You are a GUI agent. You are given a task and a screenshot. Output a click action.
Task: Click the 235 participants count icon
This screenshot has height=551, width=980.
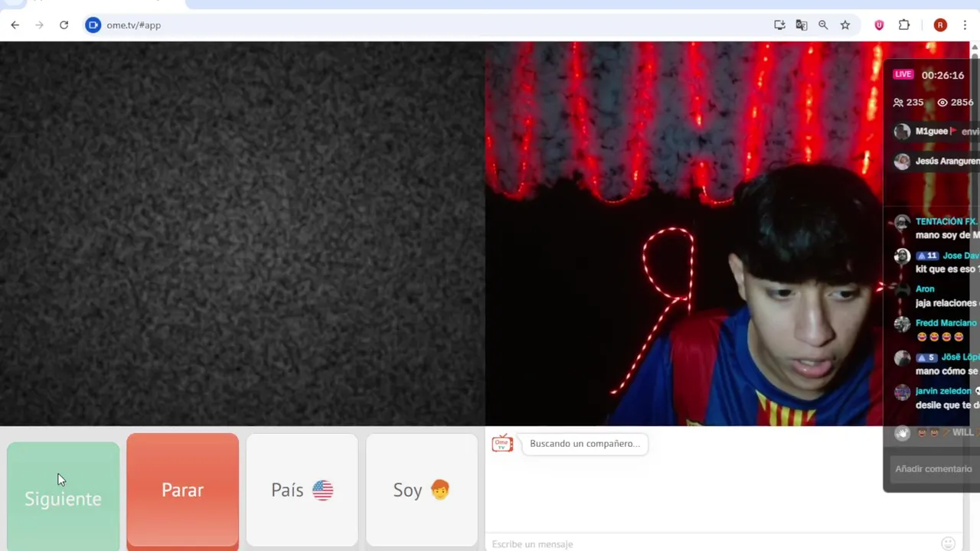[x=898, y=103]
